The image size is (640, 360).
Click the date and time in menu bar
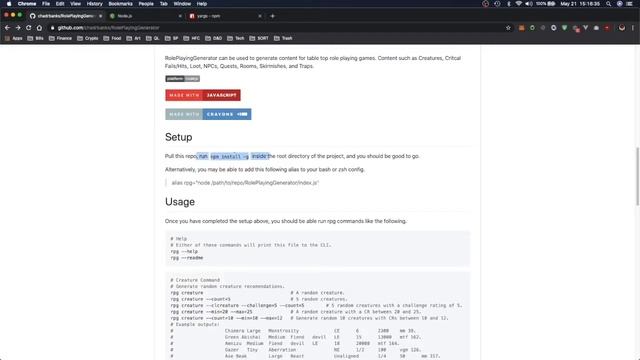[580, 4]
